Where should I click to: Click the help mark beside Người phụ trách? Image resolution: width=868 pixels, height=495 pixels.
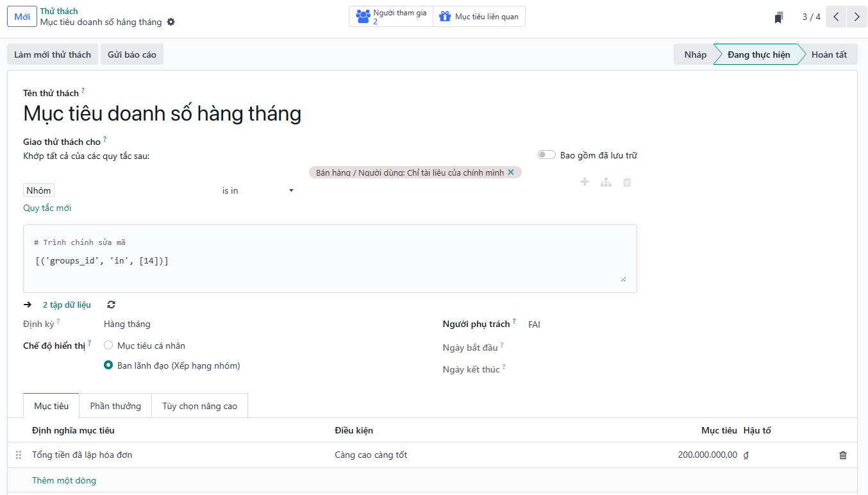(x=514, y=321)
